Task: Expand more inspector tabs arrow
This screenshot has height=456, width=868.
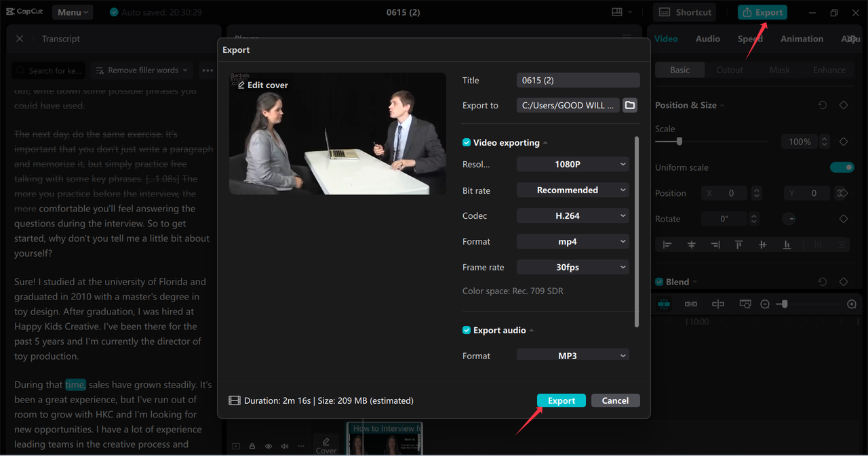Action: coord(853,39)
